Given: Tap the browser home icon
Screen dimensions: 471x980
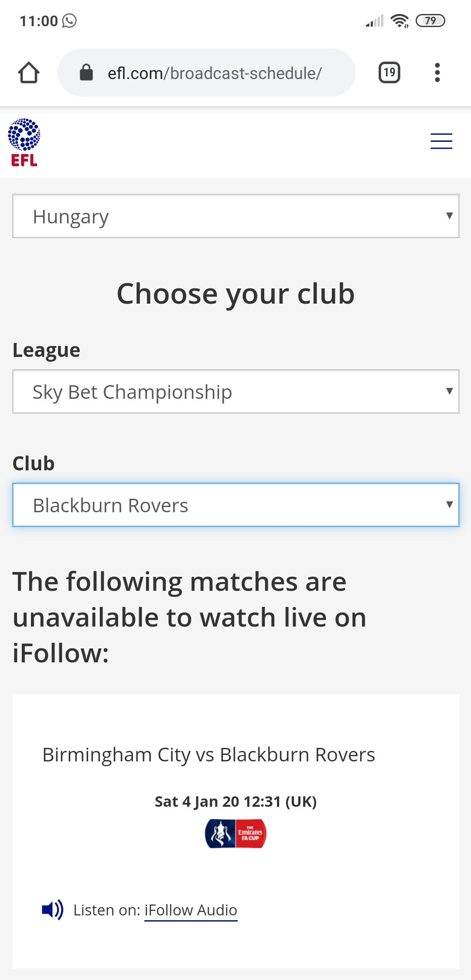Looking at the screenshot, I should coord(29,72).
